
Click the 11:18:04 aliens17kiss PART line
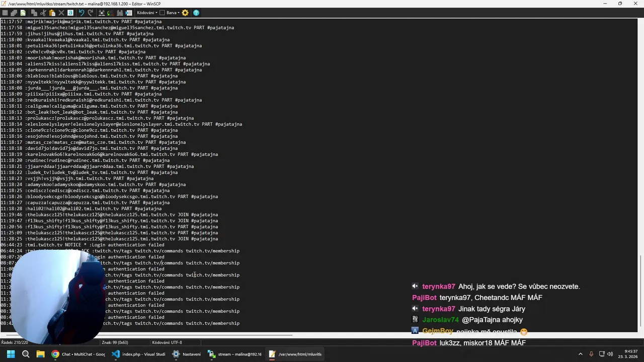tap(105, 64)
